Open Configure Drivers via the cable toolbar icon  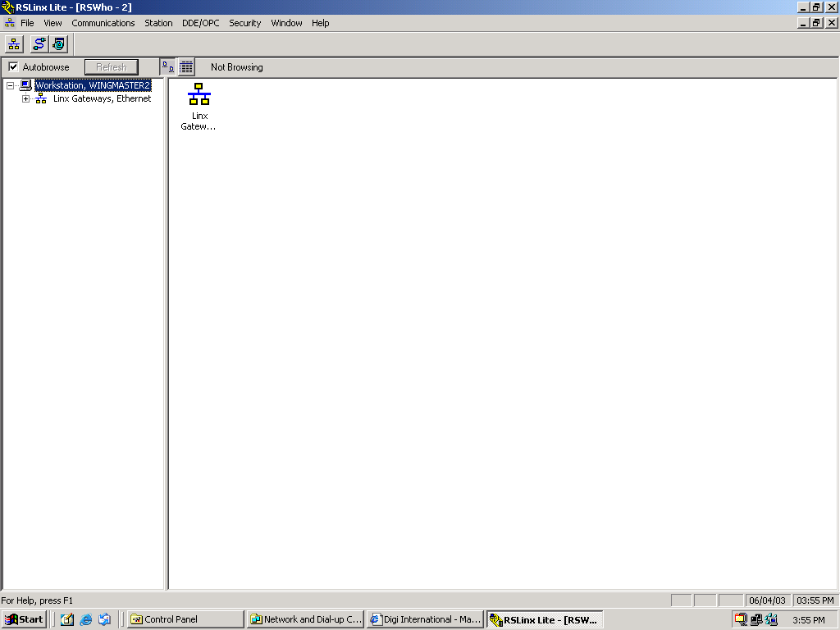[39, 44]
